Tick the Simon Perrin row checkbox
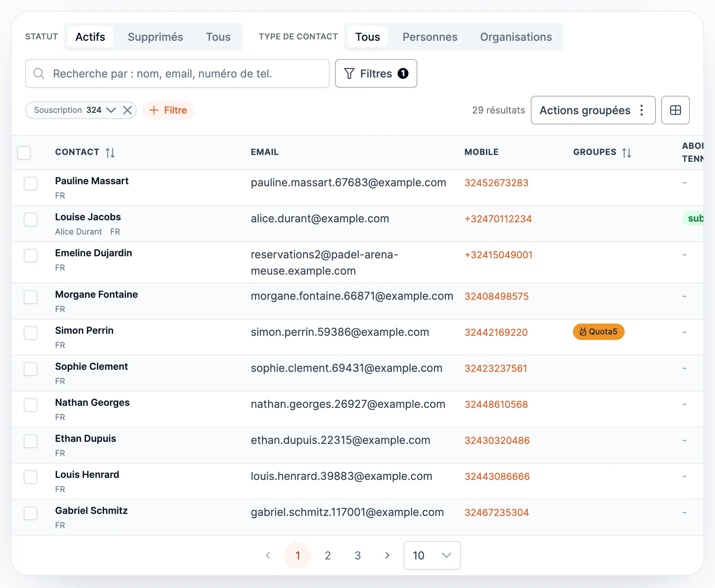 pos(31,333)
